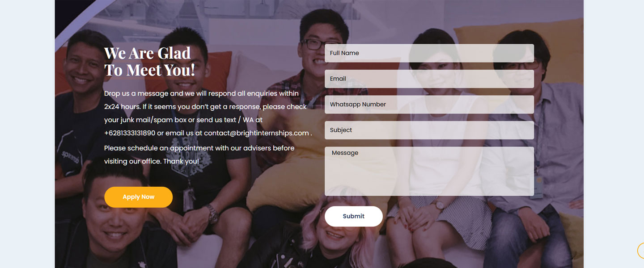Click the "Drop us a message" paragraph
This screenshot has width=644, height=268.
click(208, 113)
